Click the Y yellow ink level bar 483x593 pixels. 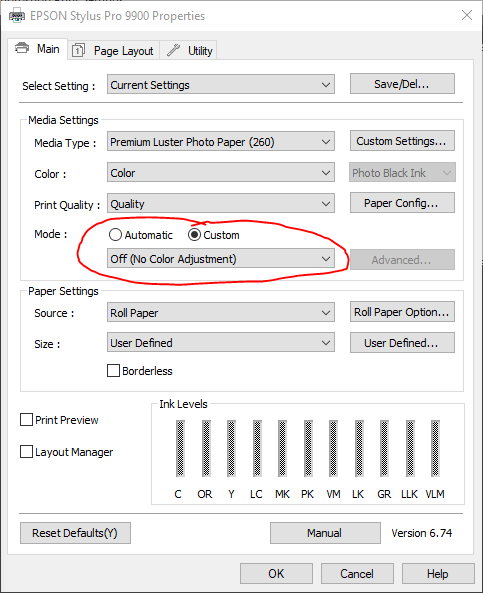(231, 448)
